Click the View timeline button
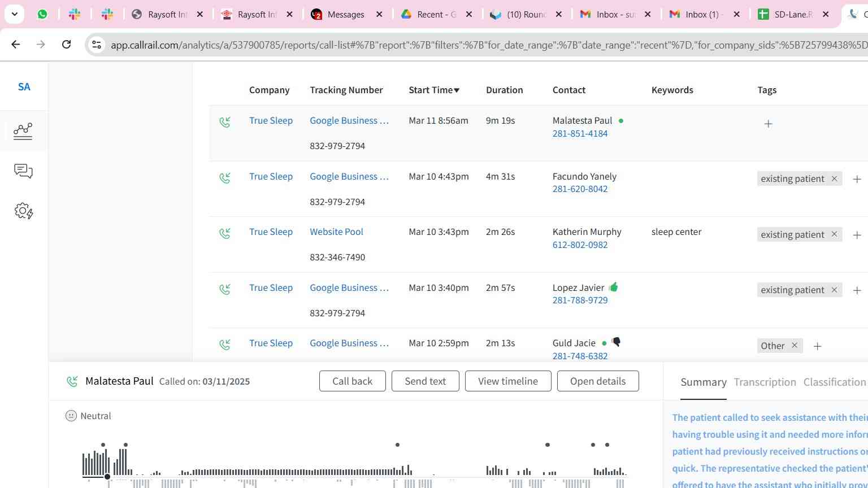The image size is (868, 488). click(508, 381)
